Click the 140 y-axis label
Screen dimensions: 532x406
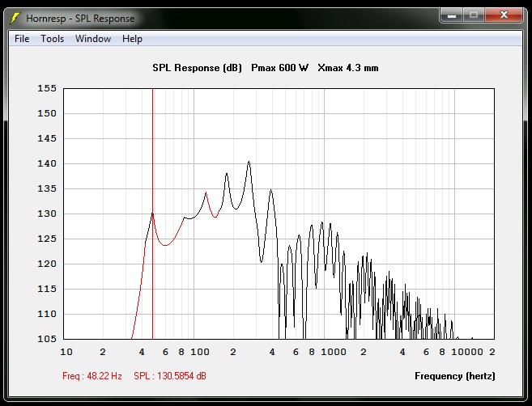pyautogui.click(x=47, y=163)
